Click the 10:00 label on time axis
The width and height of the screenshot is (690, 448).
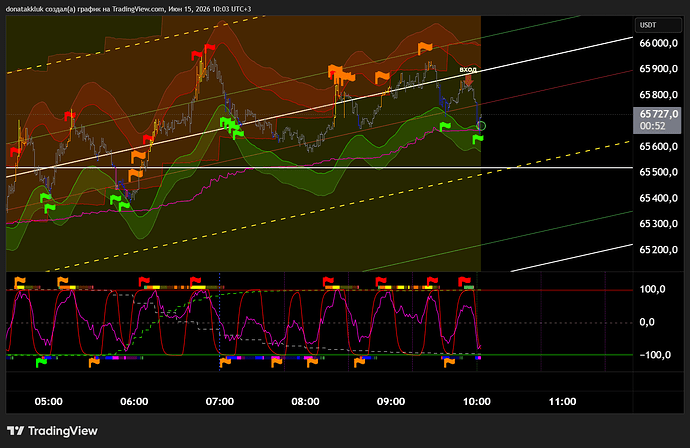477,401
